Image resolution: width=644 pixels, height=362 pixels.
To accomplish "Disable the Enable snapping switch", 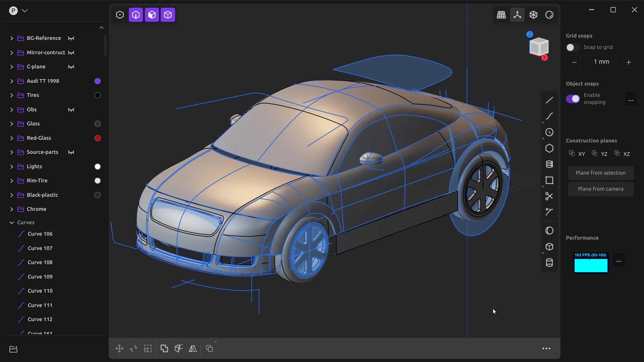I will click(573, 99).
